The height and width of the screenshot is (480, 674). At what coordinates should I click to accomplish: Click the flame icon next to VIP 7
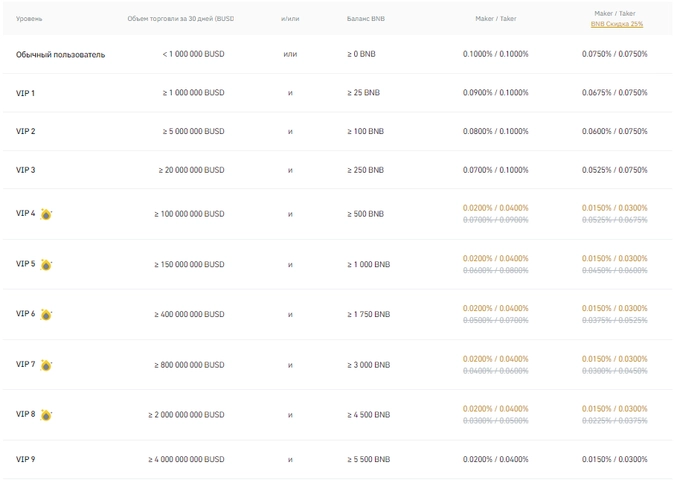click(46, 365)
